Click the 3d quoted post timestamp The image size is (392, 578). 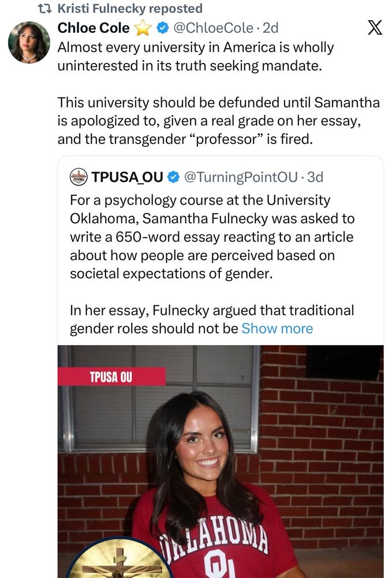point(315,177)
